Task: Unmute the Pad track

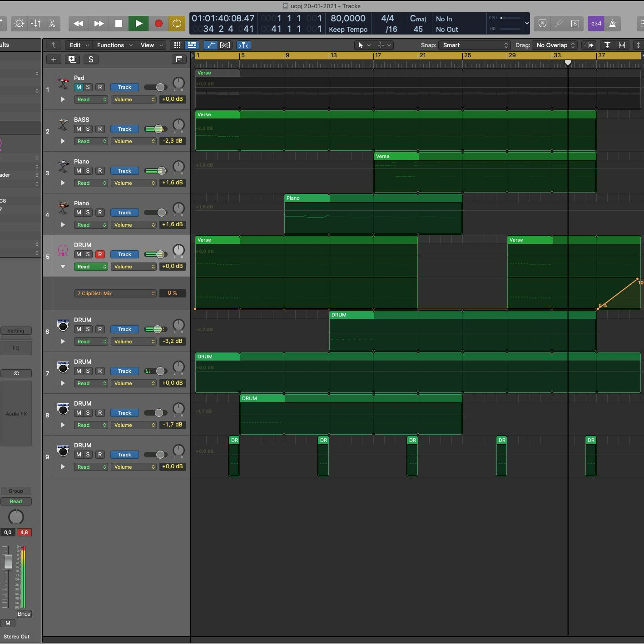Action: (x=79, y=87)
